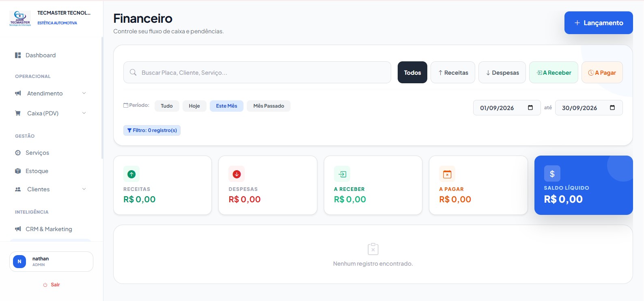
Task: Filter by A Pagar
Action: click(x=602, y=72)
